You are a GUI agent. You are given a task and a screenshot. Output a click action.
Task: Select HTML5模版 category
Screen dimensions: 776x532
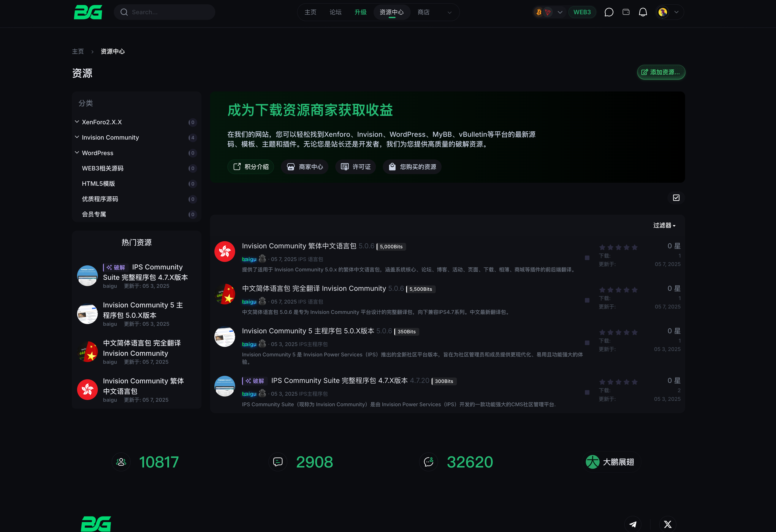pyautogui.click(x=98, y=183)
